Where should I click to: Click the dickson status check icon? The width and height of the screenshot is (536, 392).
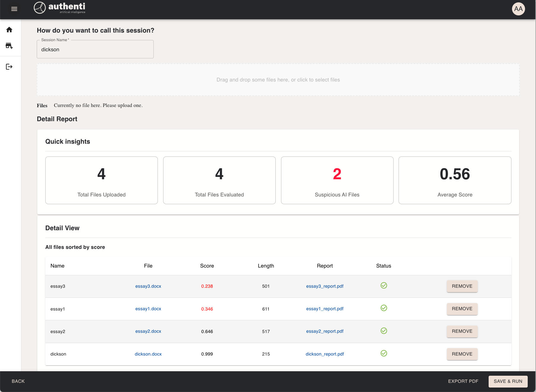pyautogui.click(x=384, y=353)
